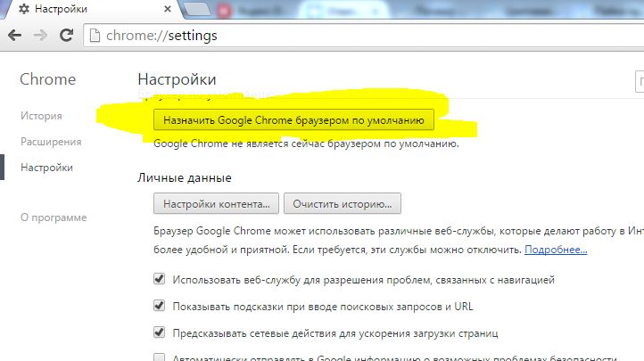Reload the page with refresh icon
The height and width of the screenshot is (361, 644).
coord(66,36)
